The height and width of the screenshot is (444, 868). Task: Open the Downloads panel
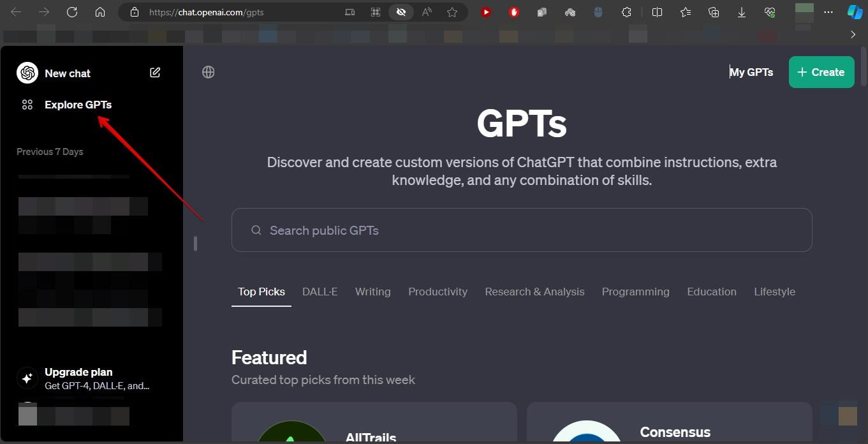(x=742, y=12)
